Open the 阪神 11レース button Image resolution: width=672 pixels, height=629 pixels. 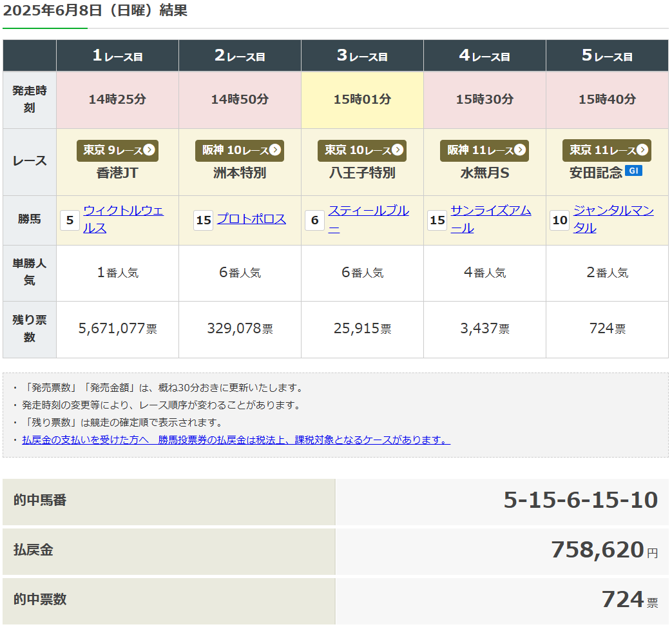tap(485, 151)
